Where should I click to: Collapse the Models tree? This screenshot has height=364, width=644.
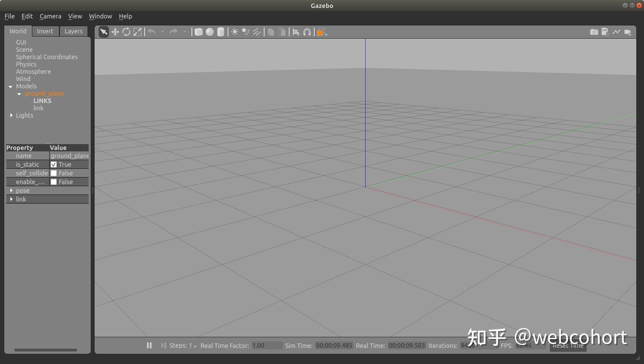pyautogui.click(x=10, y=86)
